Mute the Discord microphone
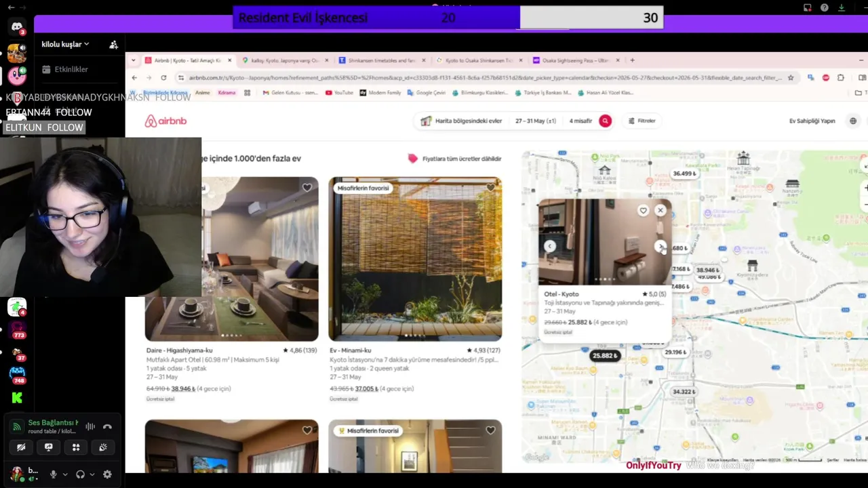 coord(54,474)
